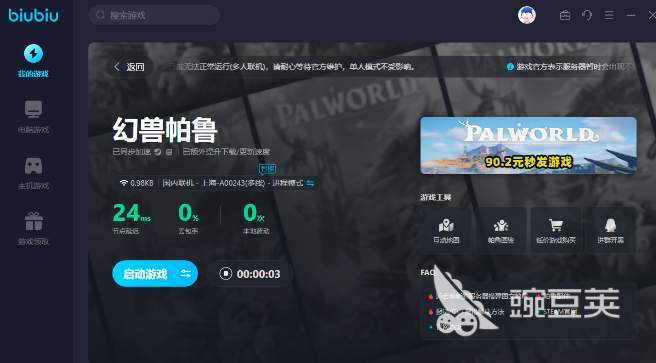Open the 游戏领取 gift box sidebar icon
This screenshot has height=363, width=656.
[33, 221]
